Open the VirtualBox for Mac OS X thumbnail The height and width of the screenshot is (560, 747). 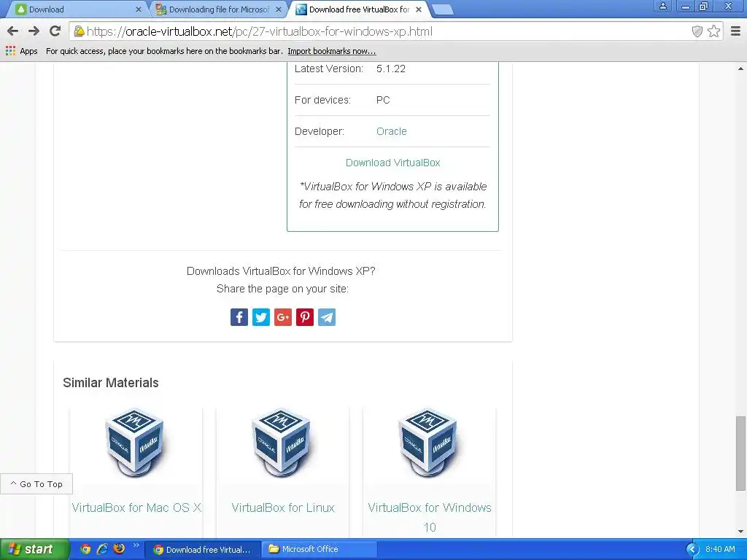136,443
